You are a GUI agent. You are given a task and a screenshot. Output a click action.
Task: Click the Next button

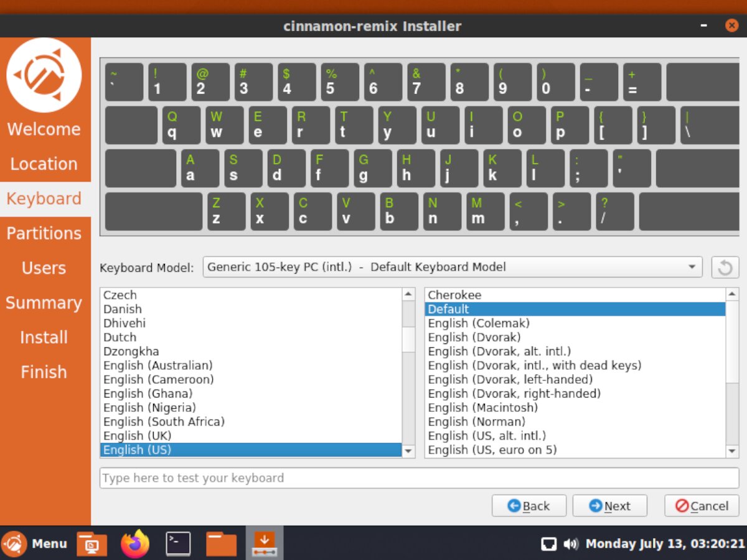(609, 505)
